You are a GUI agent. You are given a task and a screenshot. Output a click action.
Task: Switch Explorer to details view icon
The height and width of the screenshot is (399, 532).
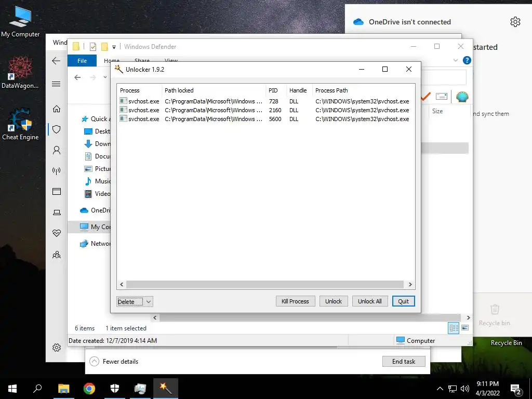point(454,328)
